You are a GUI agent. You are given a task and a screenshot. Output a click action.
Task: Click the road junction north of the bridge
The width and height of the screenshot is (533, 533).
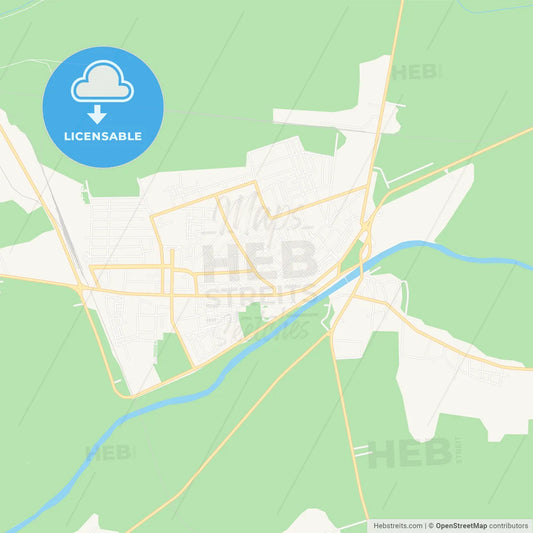coord(365,226)
